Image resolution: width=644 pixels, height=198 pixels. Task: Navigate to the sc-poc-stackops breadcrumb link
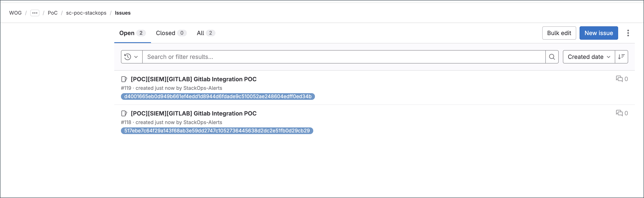[x=86, y=13]
